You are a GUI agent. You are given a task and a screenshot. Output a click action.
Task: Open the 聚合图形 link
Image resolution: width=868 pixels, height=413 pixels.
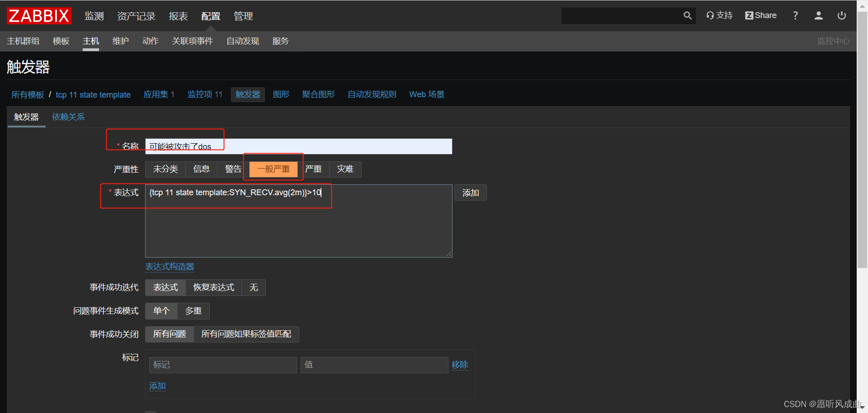click(x=318, y=94)
